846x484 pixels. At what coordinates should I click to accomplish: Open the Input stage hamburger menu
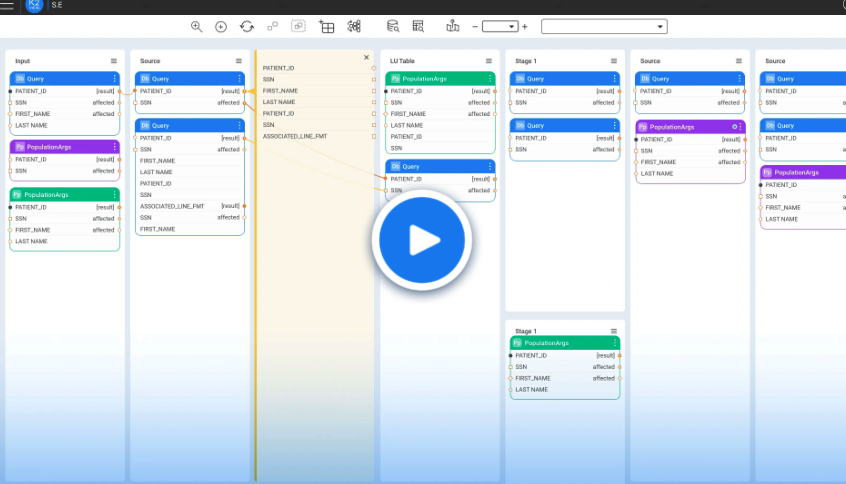pos(114,61)
